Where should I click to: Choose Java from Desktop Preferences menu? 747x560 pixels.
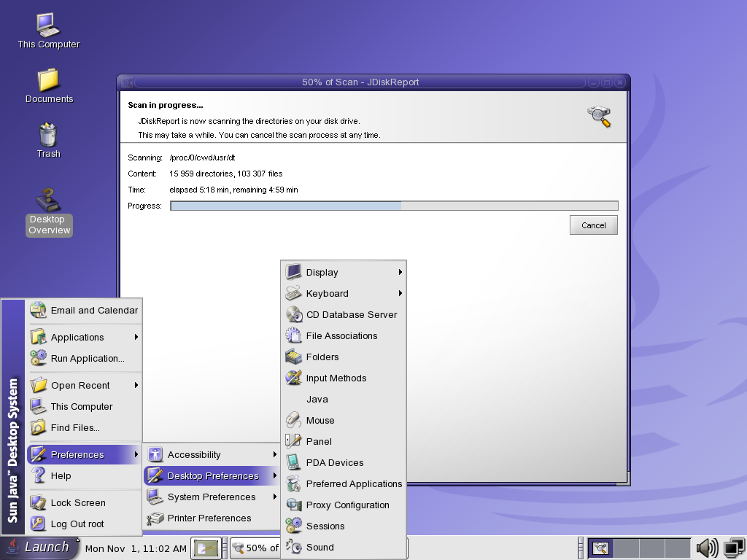click(344, 399)
